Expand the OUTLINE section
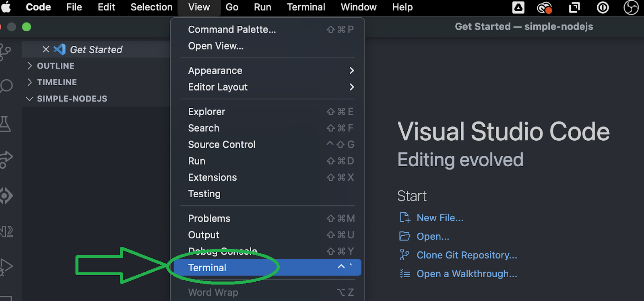This screenshot has width=644, height=301. (x=96, y=66)
